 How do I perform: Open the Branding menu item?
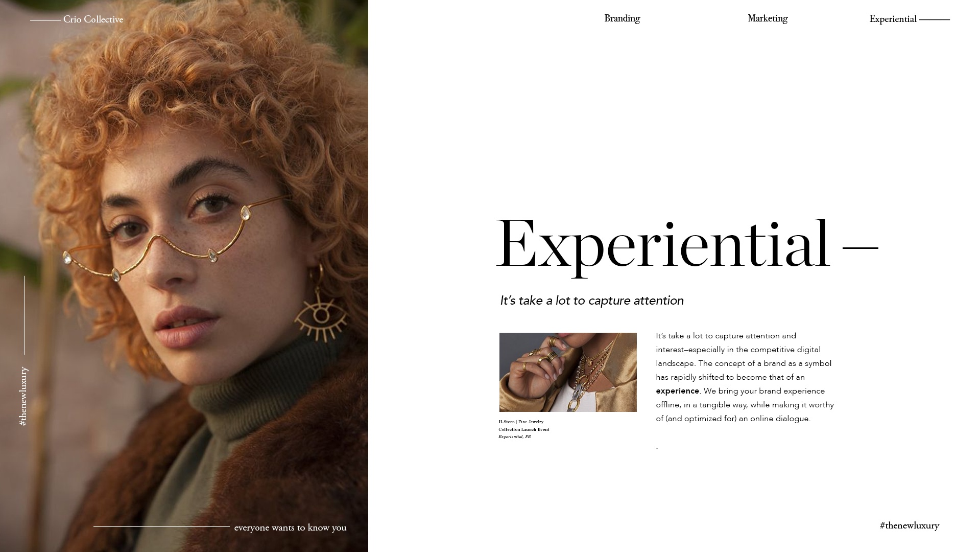(622, 19)
